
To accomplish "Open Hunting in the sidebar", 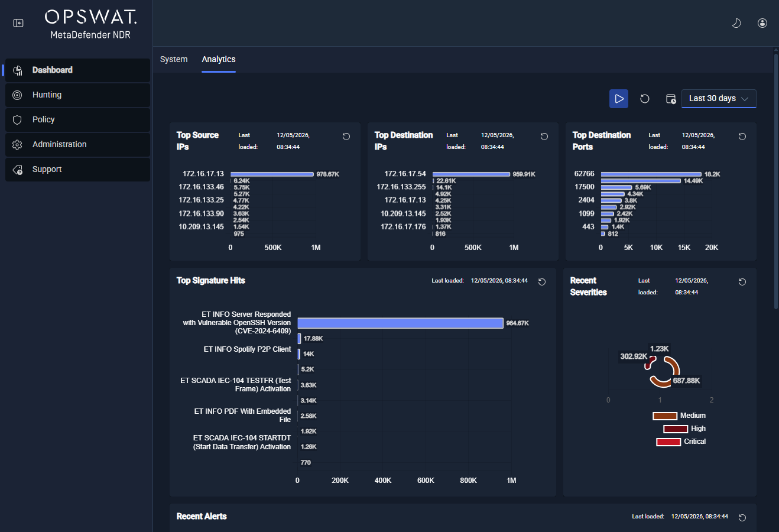I will [77, 95].
